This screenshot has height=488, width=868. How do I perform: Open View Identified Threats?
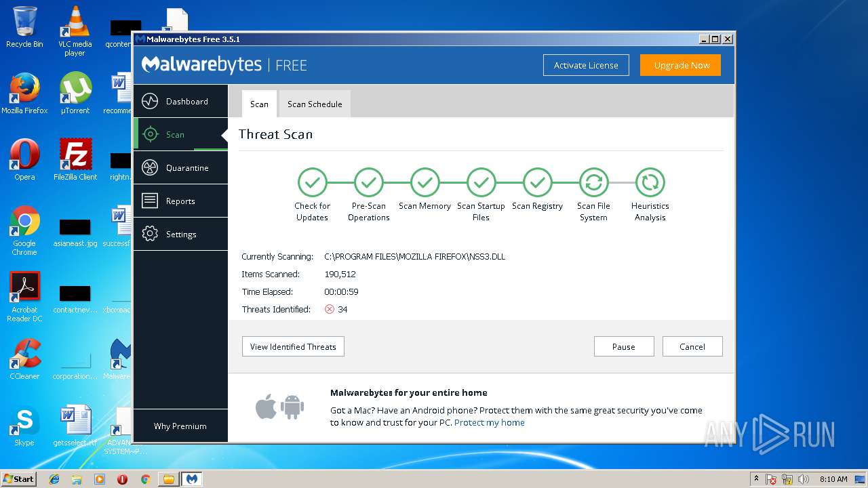pyautogui.click(x=293, y=346)
